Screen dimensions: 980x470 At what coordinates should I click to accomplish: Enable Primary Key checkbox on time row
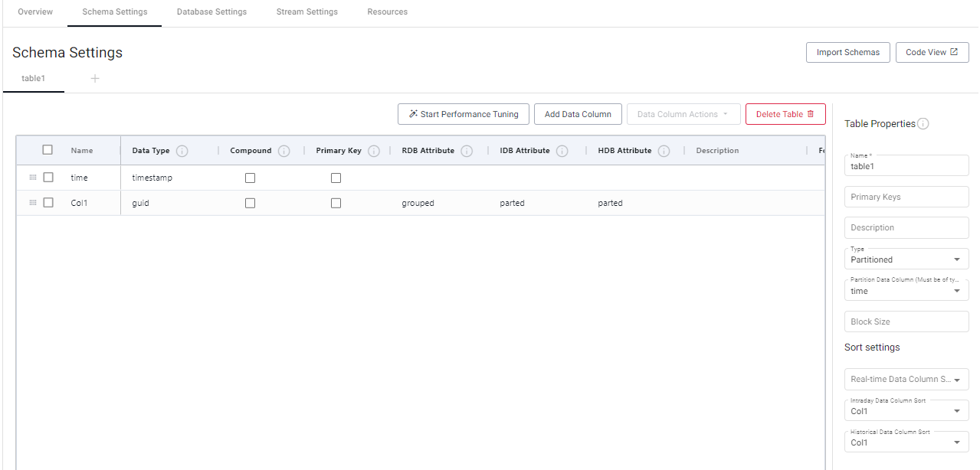pos(336,178)
